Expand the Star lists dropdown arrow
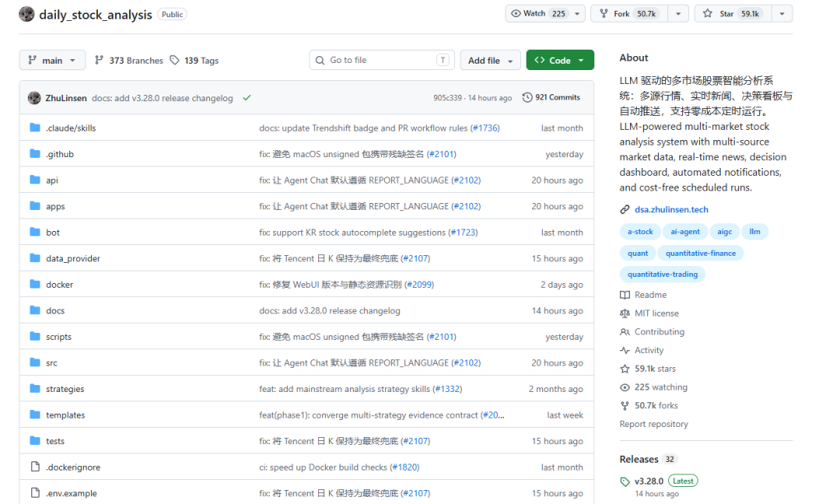 tap(782, 14)
